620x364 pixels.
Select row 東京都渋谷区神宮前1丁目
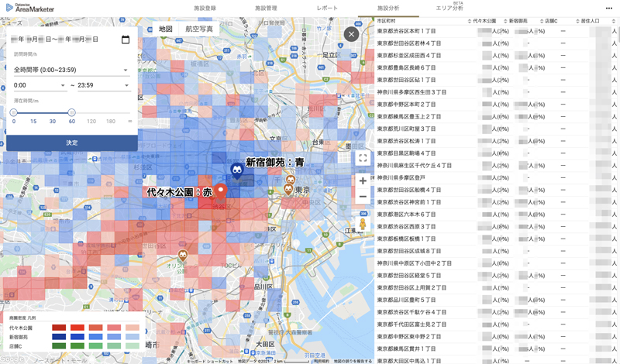tap(497, 202)
